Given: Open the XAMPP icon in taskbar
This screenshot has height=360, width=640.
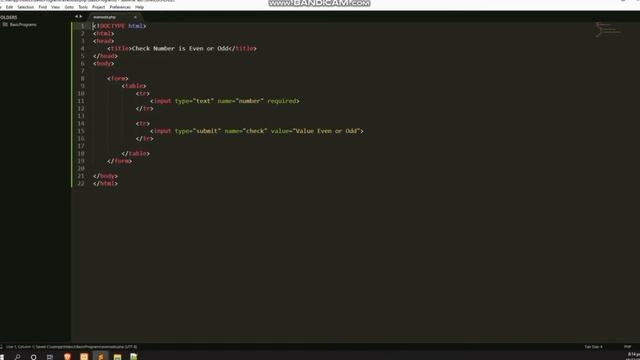Looking at the screenshot, I should 84,357.
